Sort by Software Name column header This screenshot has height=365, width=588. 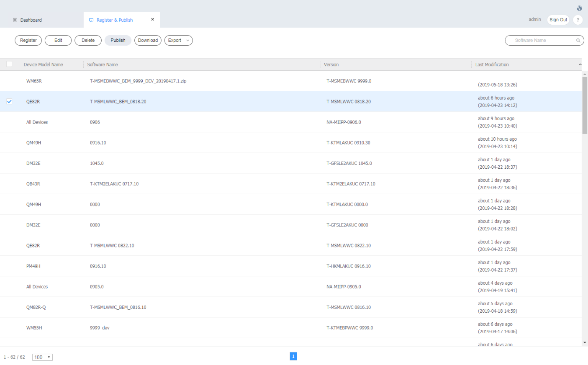(103, 64)
